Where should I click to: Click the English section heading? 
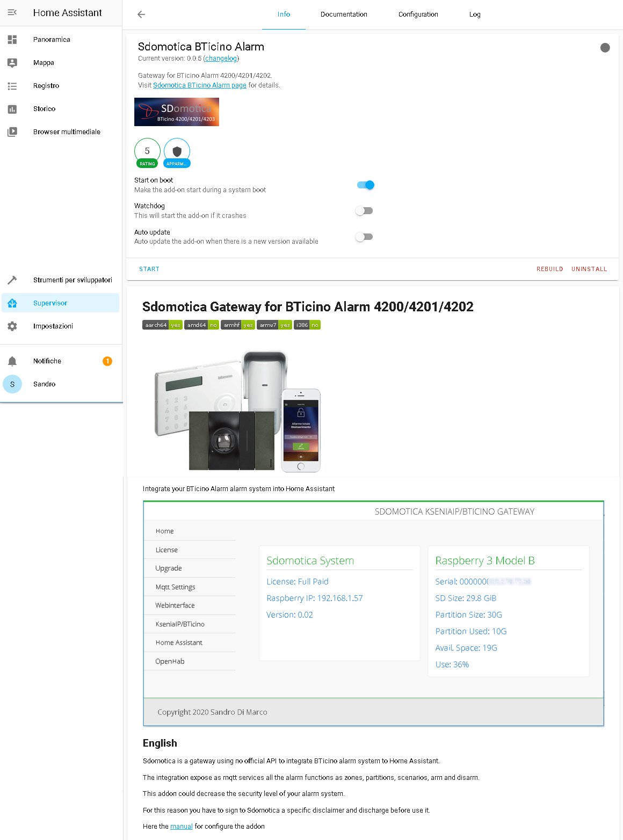160,743
